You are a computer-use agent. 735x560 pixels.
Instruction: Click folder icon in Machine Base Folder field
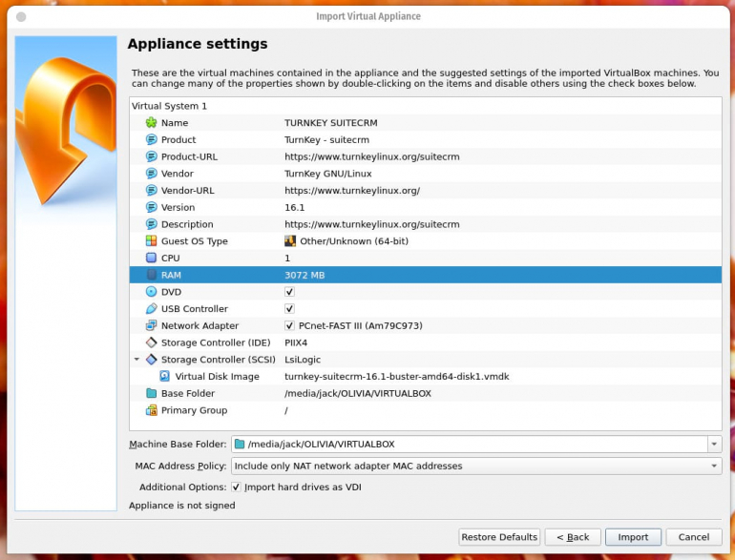pos(240,444)
